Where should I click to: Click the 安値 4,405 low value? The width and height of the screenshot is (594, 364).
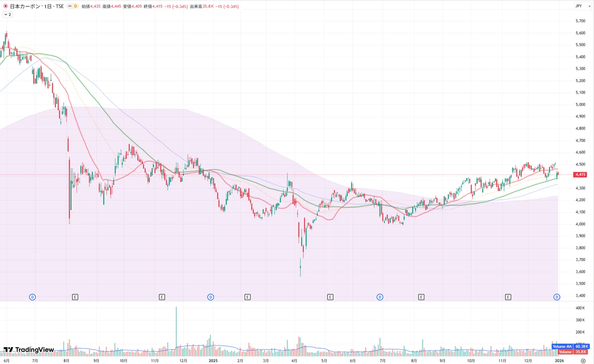coord(132,6)
